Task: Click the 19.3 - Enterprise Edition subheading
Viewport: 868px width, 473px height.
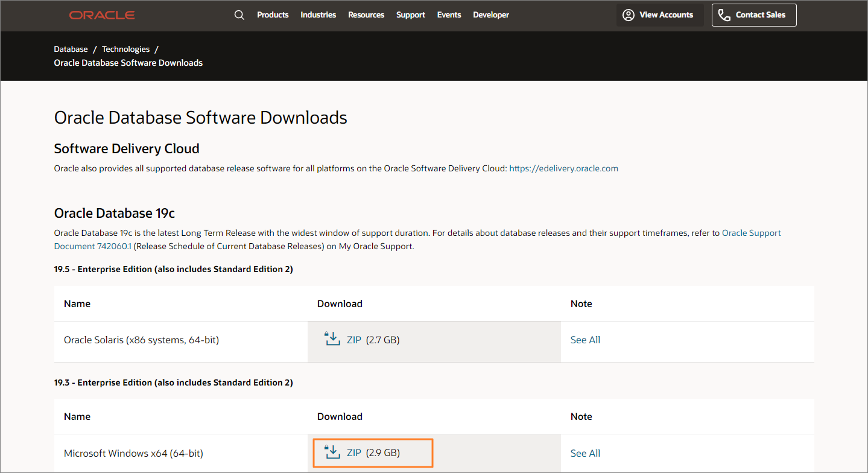Action: (x=174, y=383)
